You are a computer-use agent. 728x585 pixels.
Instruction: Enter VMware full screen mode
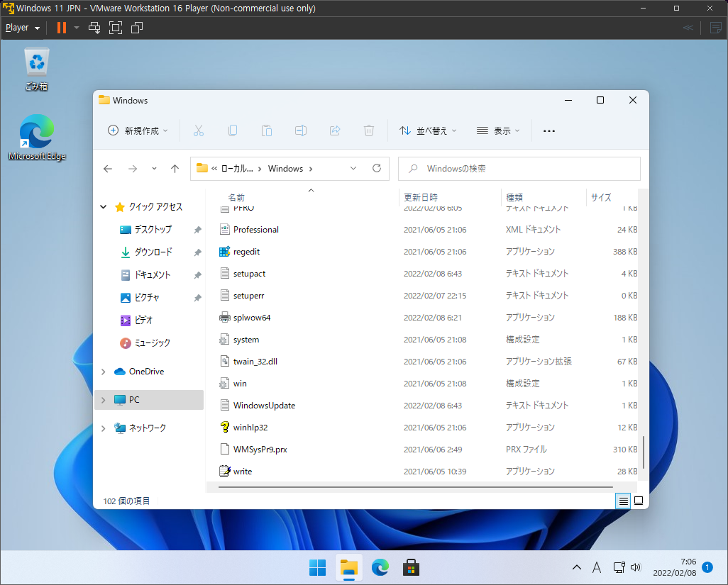116,28
